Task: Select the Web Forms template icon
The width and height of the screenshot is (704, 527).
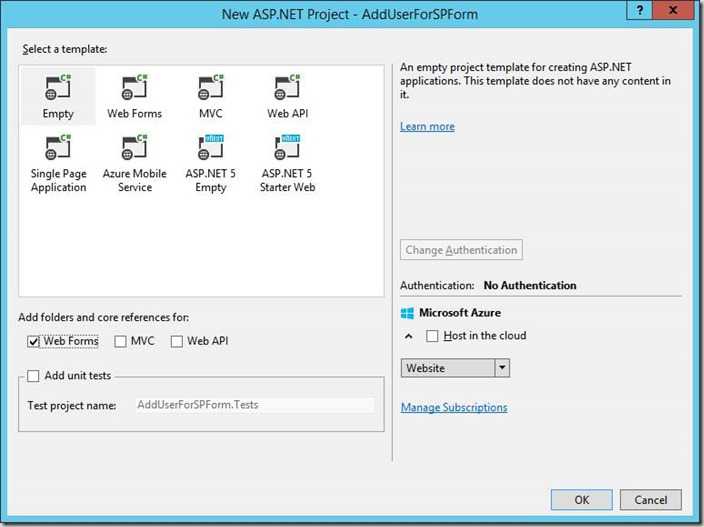Action: (x=134, y=87)
